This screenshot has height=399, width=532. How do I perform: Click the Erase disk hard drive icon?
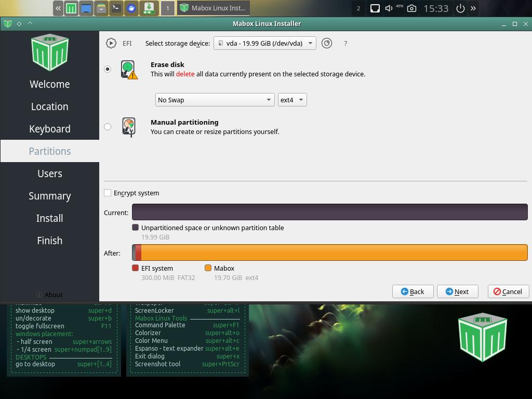[x=129, y=70]
